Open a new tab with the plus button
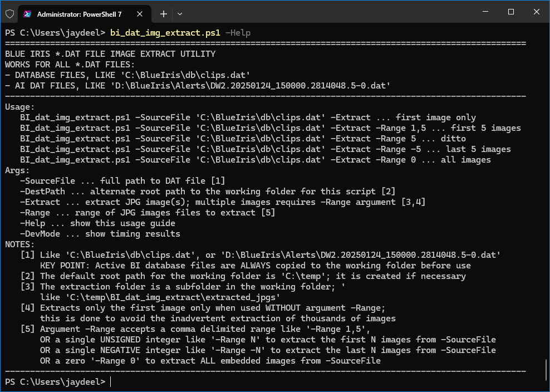The width and height of the screenshot is (550, 392). [164, 14]
